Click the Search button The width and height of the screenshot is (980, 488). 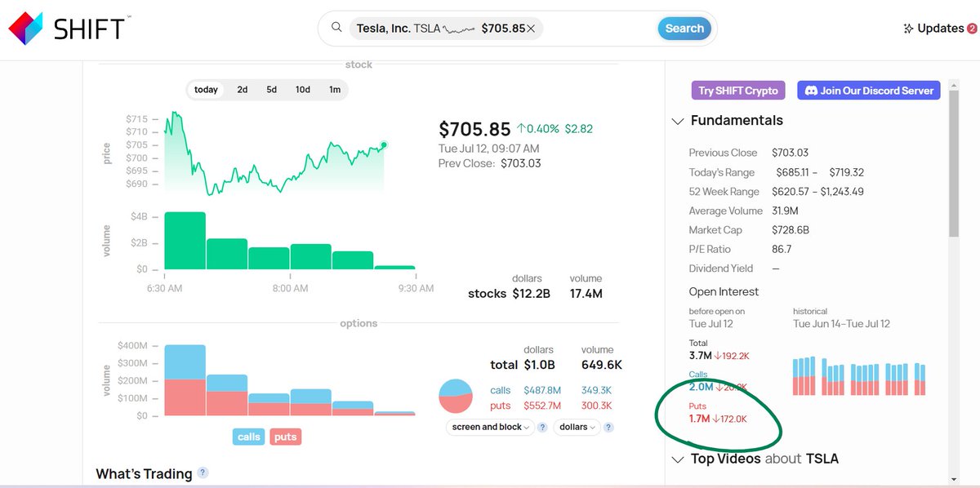(684, 29)
